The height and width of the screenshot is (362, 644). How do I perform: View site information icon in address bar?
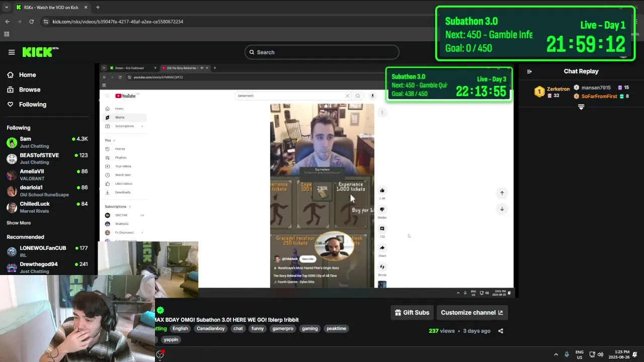click(46, 22)
